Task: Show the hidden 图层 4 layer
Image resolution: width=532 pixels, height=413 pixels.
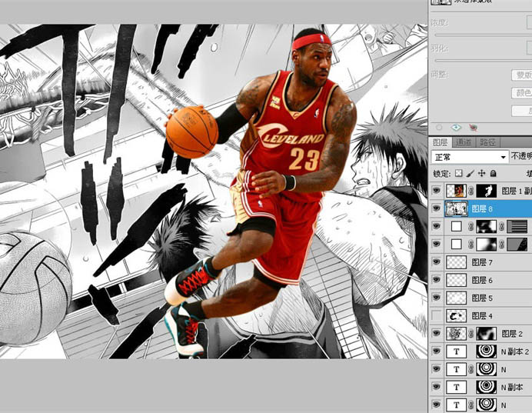Action: pos(437,316)
